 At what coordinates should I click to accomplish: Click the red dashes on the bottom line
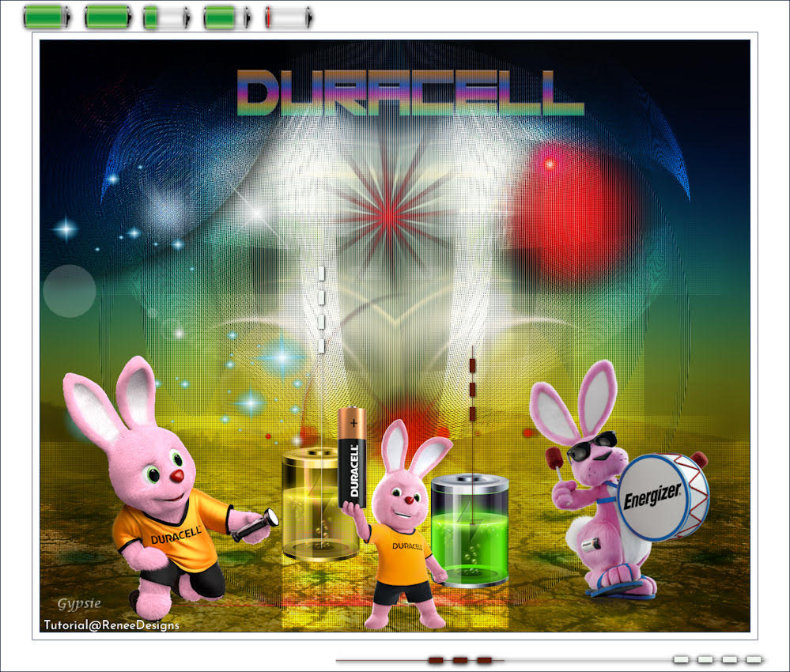tap(460, 660)
